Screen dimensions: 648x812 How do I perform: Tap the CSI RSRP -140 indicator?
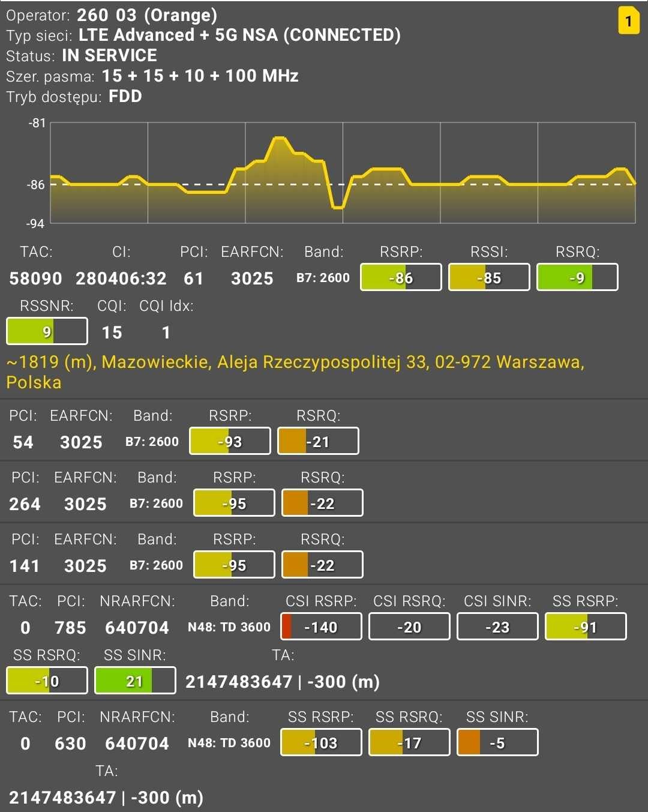coord(321,627)
